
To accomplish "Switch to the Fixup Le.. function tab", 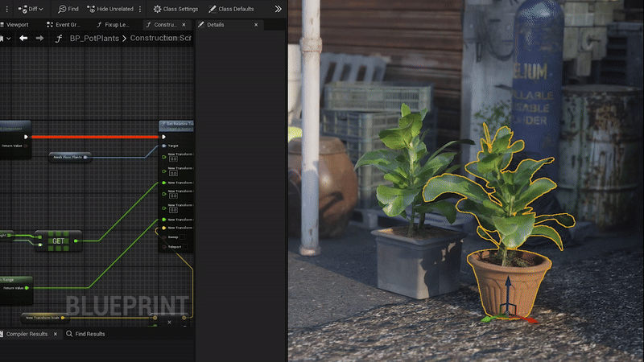I will click(113, 25).
